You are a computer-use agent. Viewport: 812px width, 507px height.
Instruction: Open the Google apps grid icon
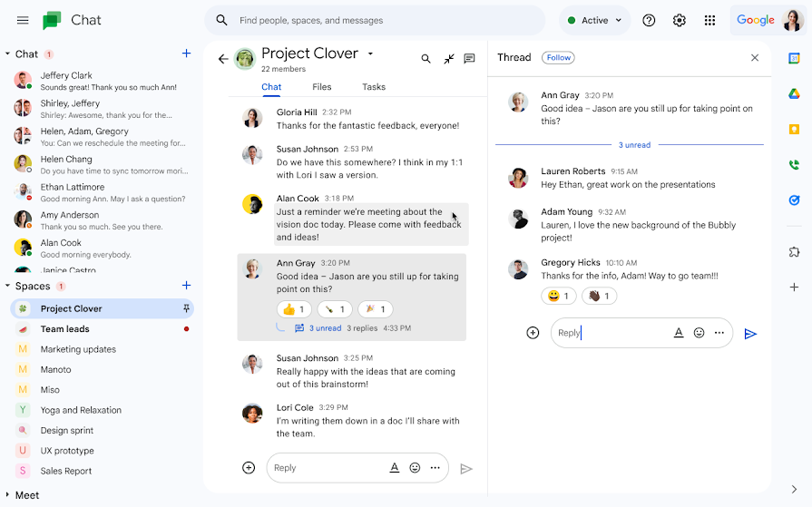(709, 20)
